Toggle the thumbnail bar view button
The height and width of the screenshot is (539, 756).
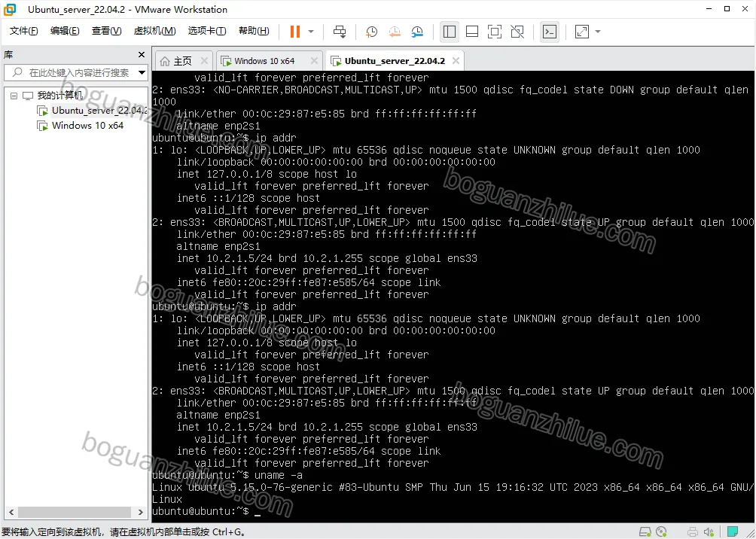coord(472,32)
